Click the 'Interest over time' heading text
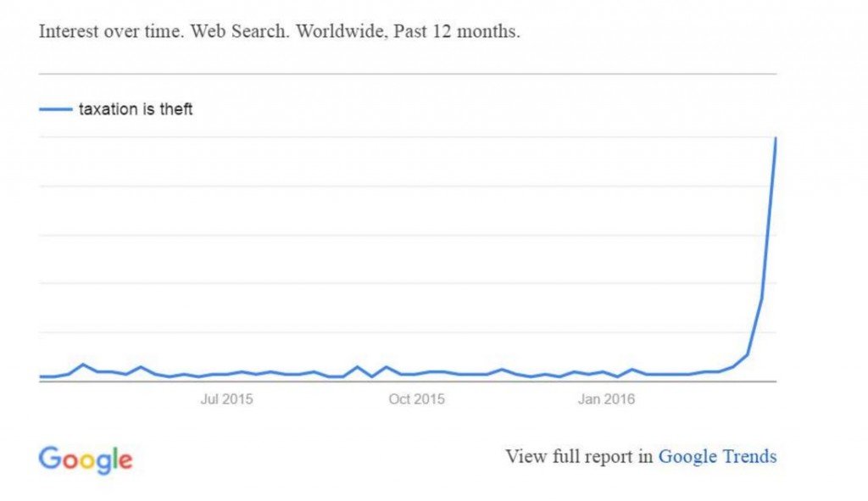 (x=111, y=31)
